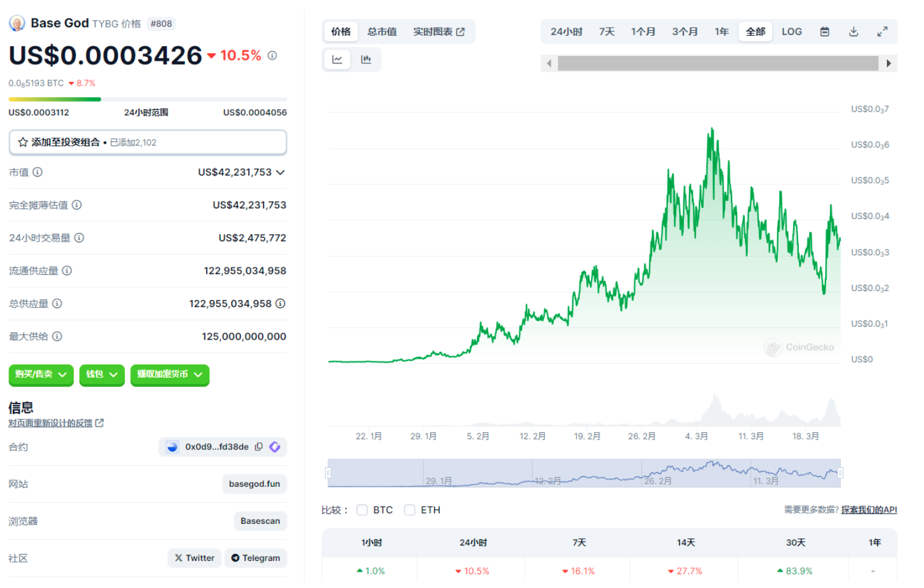Select the 1个月 time range

[x=643, y=31]
